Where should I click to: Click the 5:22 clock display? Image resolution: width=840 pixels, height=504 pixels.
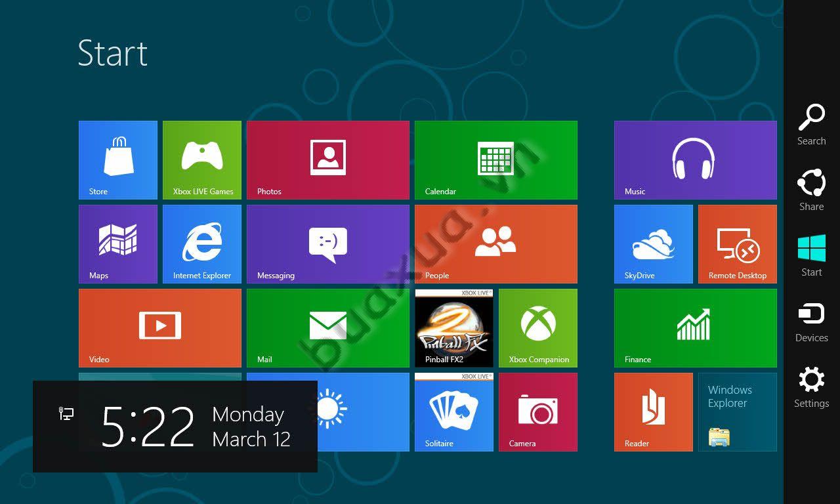pos(148,427)
